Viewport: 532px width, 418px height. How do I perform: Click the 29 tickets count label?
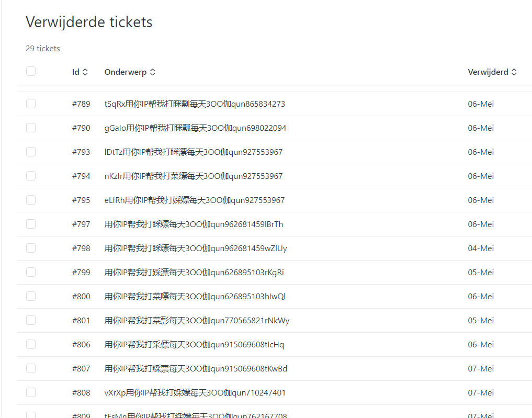point(43,49)
